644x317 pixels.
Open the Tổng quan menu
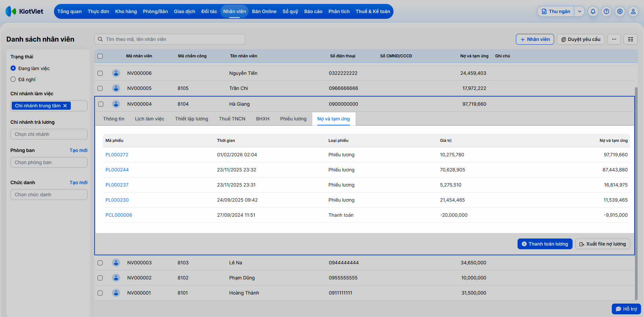pyautogui.click(x=69, y=11)
